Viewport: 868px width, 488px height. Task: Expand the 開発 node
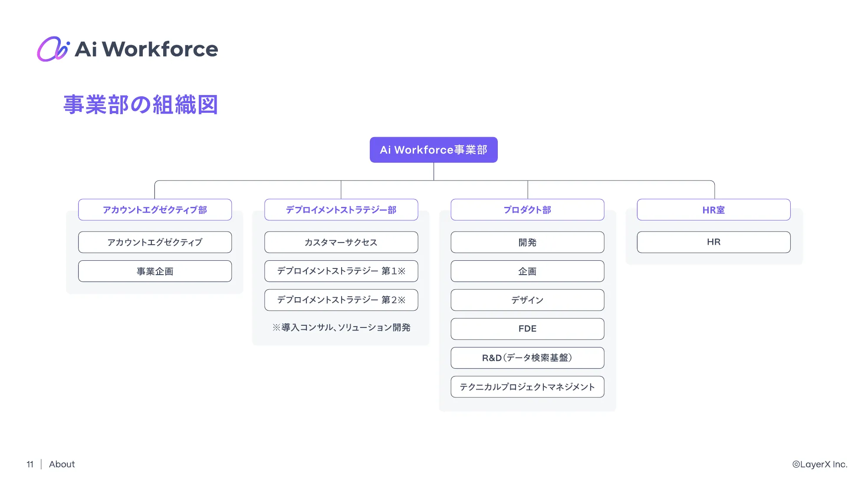click(527, 242)
